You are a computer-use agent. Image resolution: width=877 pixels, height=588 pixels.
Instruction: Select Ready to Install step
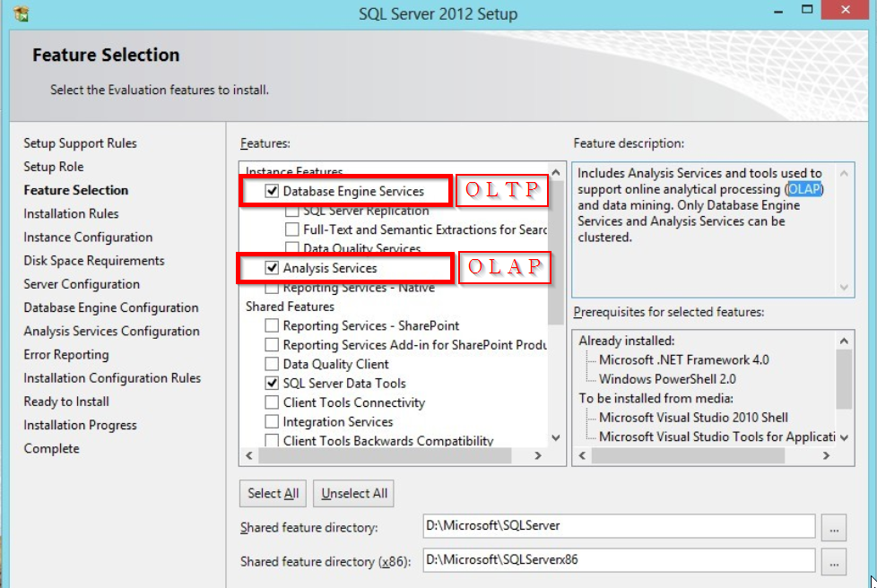coord(66,402)
